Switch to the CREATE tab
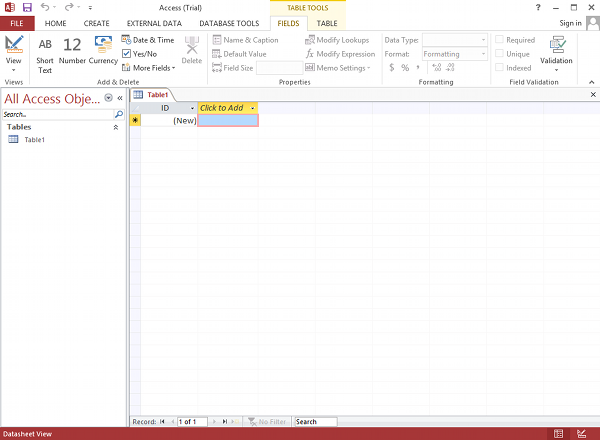Screen dimensions: 600x440 [x=96, y=23]
